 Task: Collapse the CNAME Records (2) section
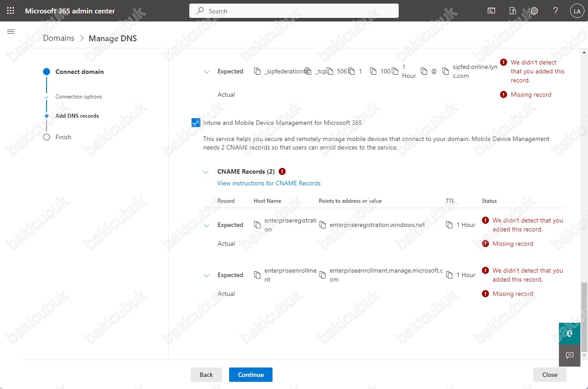pyautogui.click(x=206, y=172)
